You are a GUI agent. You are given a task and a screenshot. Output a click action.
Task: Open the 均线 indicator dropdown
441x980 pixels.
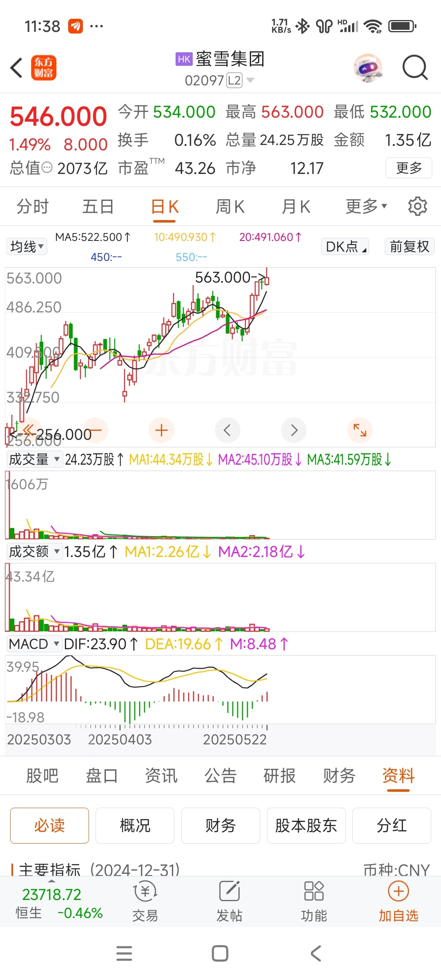click(27, 247)
